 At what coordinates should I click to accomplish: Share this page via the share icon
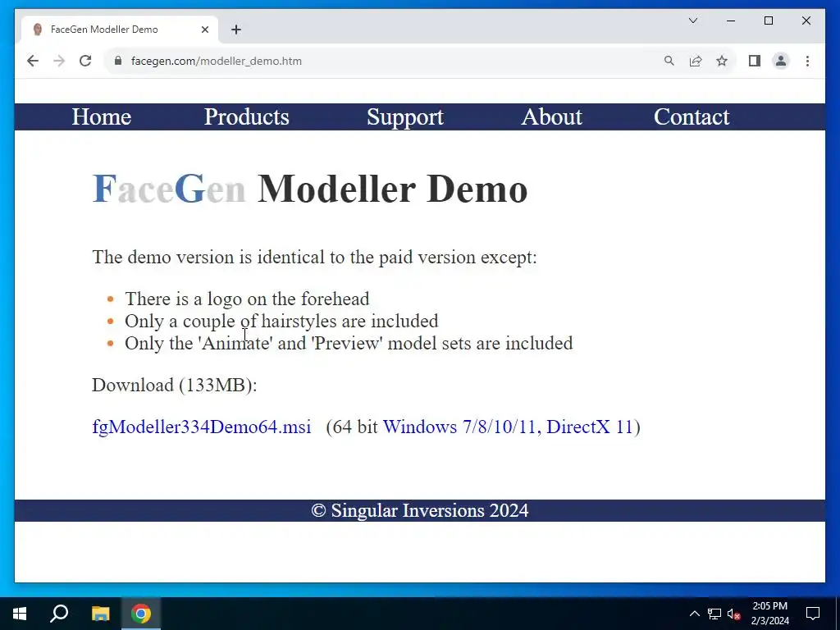696,61
